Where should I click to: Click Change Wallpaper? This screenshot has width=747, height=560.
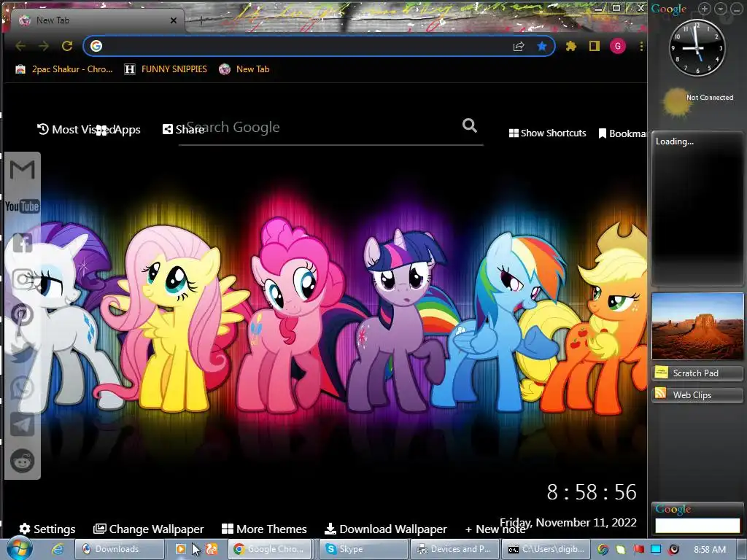point(149,529)
